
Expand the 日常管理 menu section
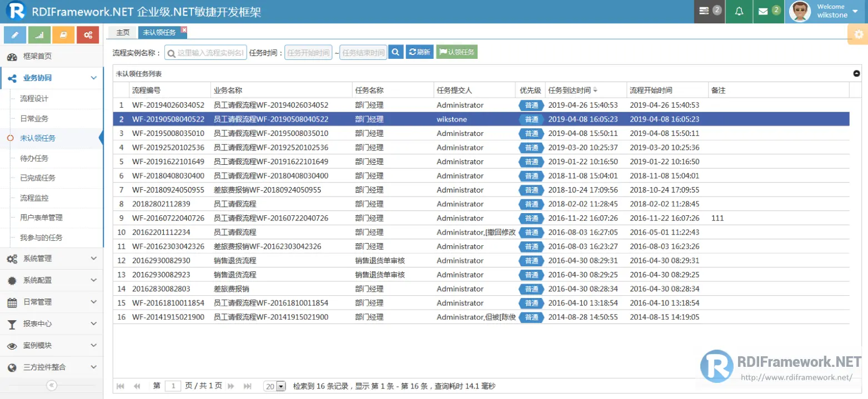[x=52, y=302]
